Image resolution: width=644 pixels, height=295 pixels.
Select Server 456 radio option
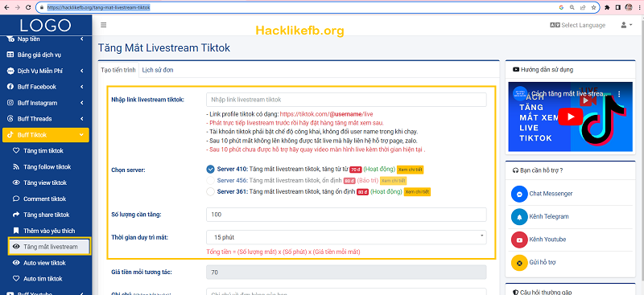point(211,180)
